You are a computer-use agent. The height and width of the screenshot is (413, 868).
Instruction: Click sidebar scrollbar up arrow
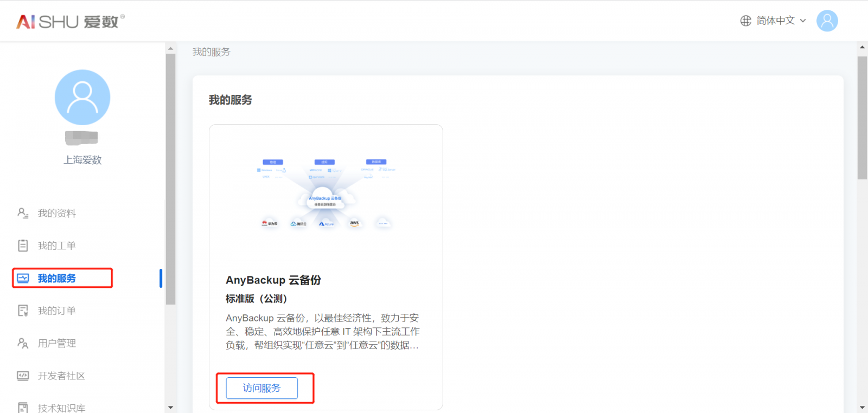pyautogui.click(x=171, y=48)
